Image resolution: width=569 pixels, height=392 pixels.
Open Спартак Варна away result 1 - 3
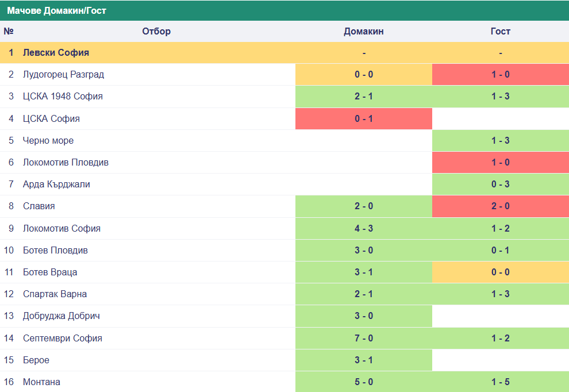click(x=501, y=294)
